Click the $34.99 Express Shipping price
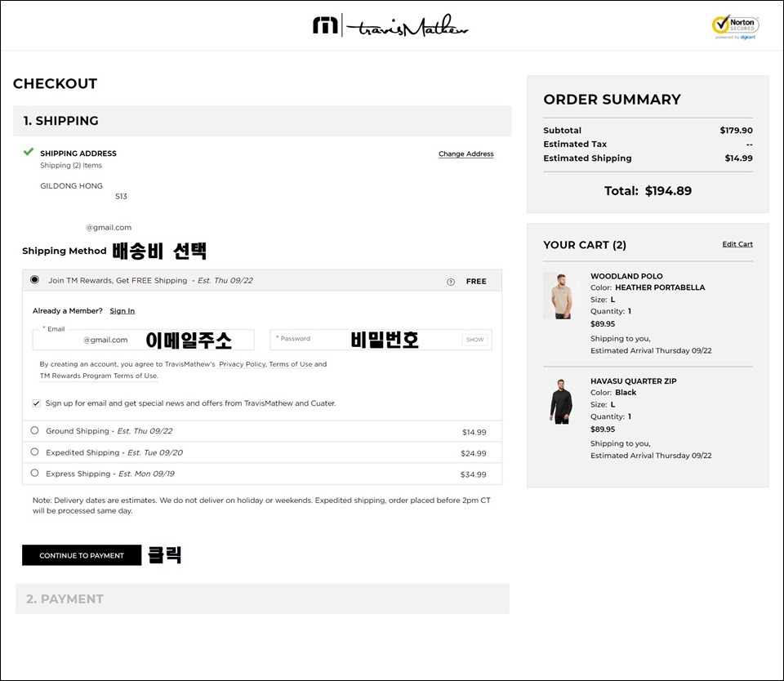 pyautogui.click(x=473, y=474)
